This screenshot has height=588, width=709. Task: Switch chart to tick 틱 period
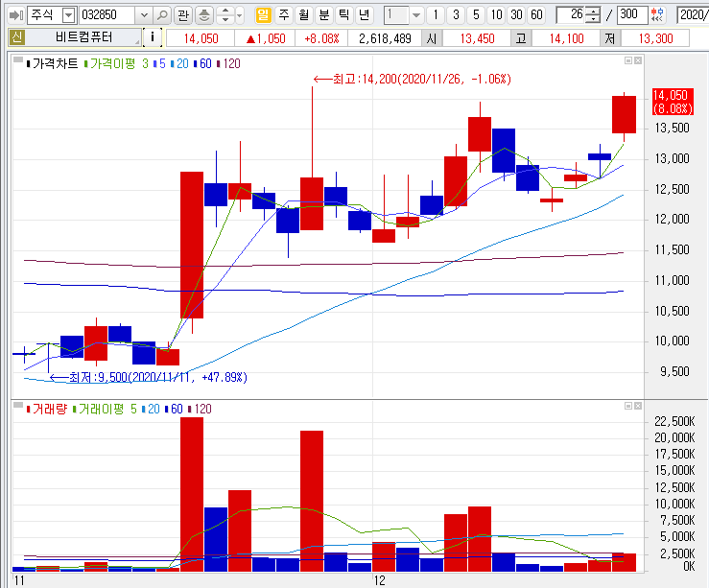point(344,15)
